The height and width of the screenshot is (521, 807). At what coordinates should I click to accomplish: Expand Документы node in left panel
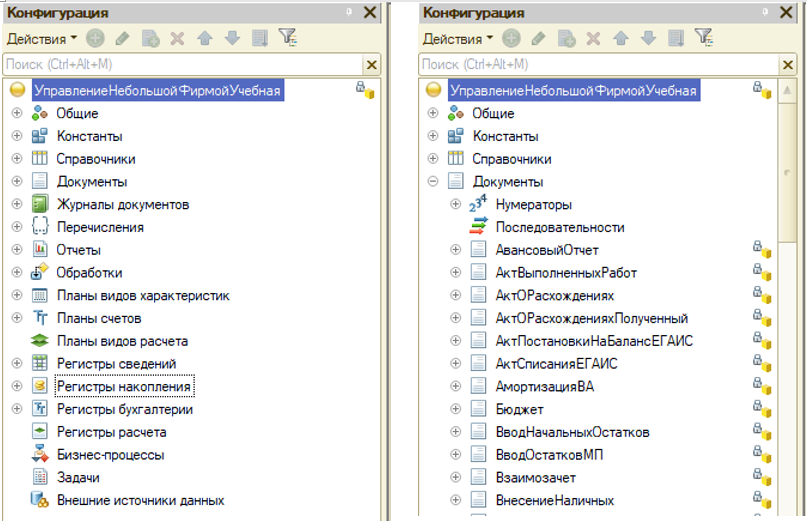click(x=17, y=181)
